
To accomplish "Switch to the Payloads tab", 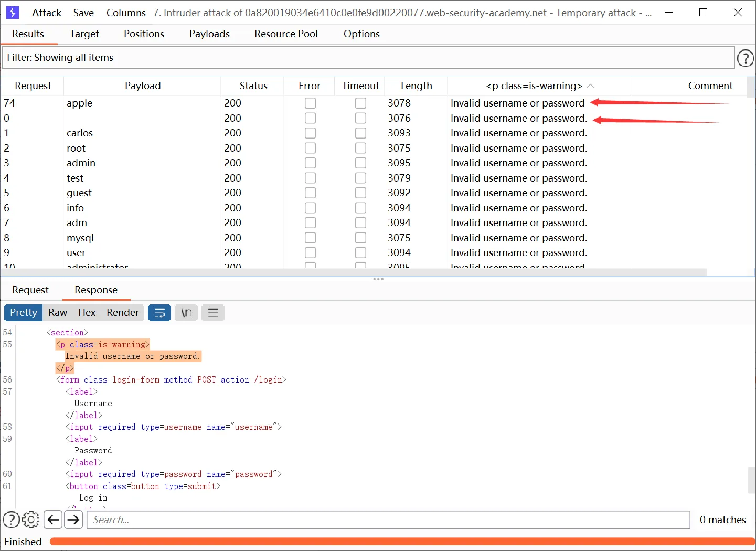I will point(209,34).
